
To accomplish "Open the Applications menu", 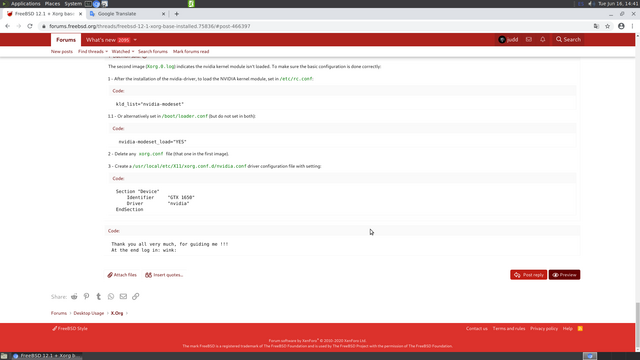I will coord(25,4).
